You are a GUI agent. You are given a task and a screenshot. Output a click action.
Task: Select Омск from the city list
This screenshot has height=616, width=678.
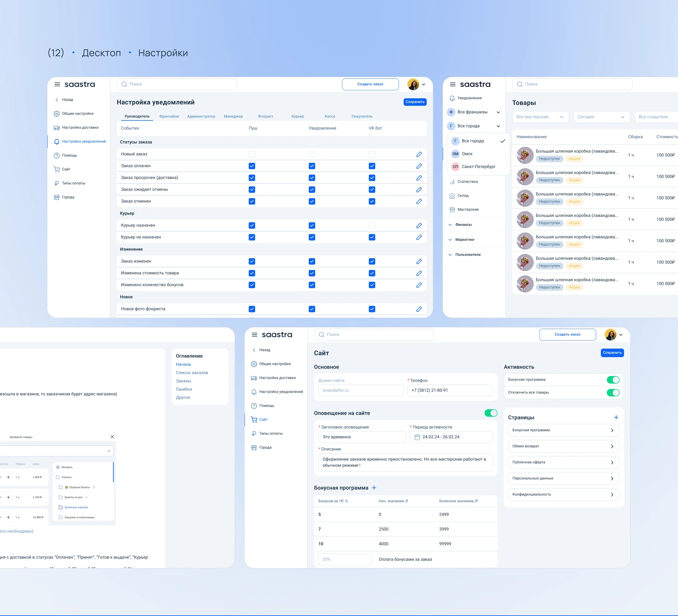[467, 154]
